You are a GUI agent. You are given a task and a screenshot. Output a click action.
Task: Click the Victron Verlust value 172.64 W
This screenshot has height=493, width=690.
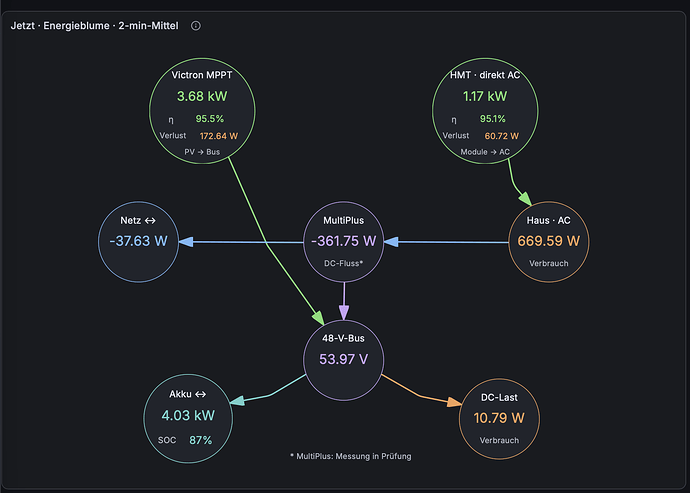click(x=219, y=136)
